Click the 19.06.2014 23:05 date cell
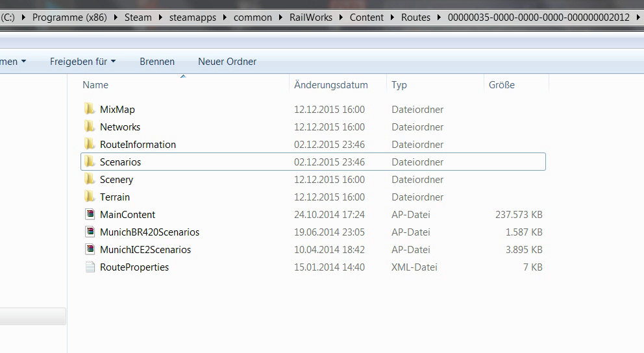Viewport: 644px width, 353px height. (329, 232)
